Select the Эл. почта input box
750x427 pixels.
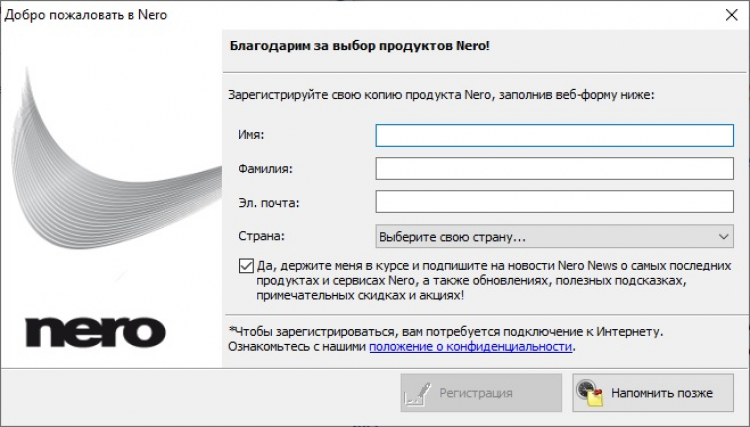pos(554,202)
